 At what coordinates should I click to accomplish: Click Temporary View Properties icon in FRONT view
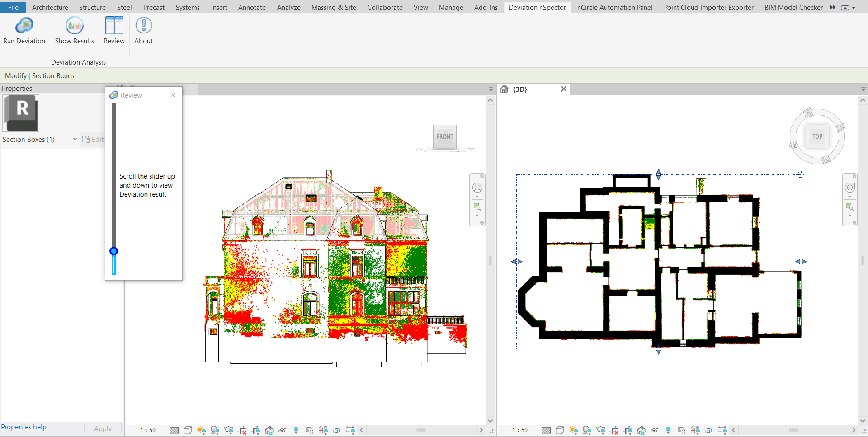tap(310, 430)
